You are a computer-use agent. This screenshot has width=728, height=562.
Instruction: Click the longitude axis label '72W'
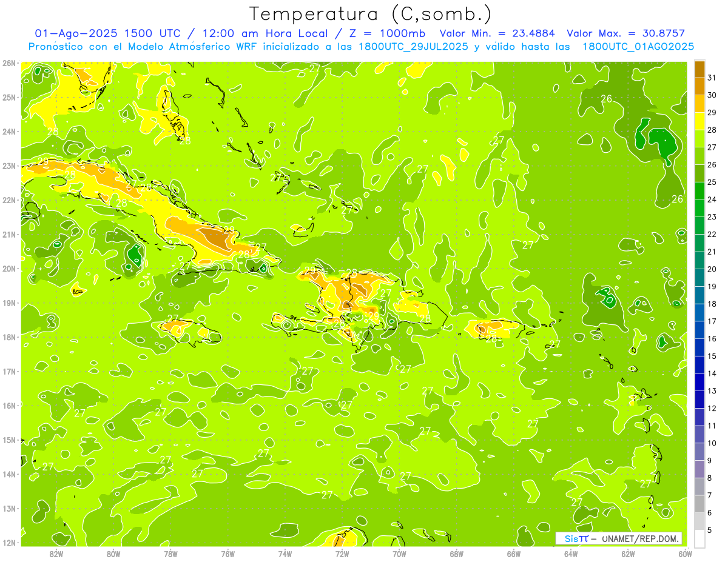[x=342, y=554]
